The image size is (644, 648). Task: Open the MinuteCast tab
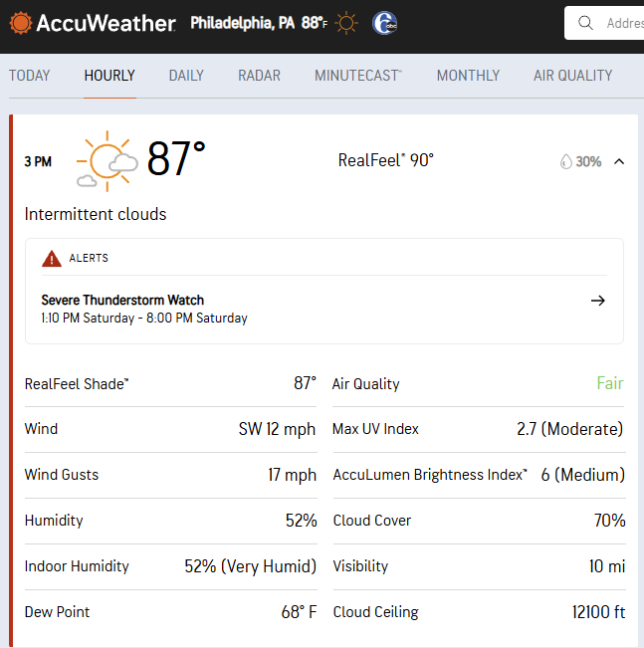pos(358,76)
